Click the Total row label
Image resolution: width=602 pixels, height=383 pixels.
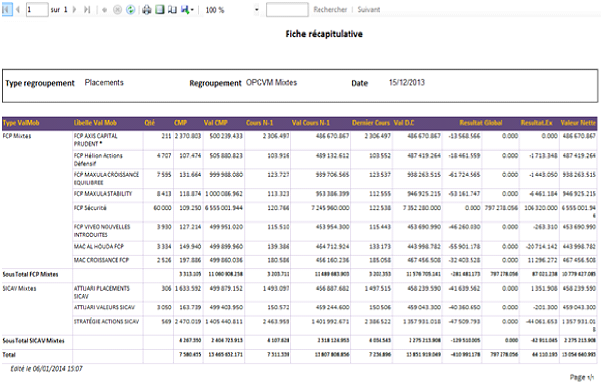coord(9,355)
